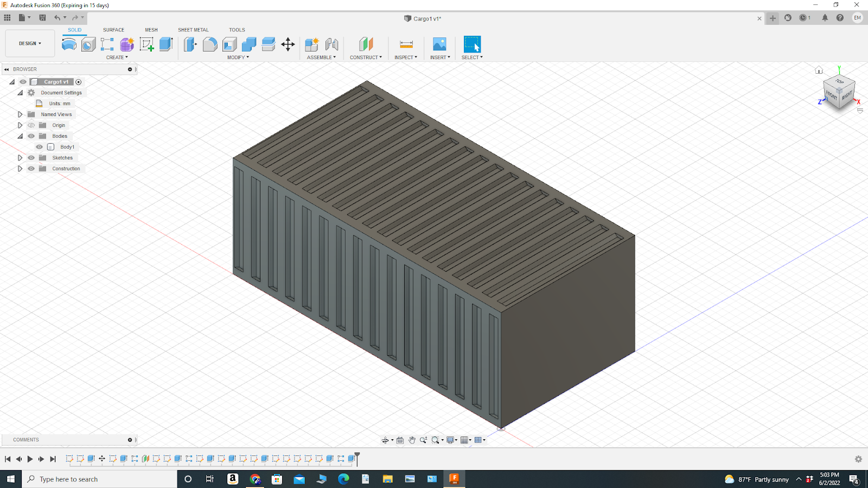The image size is (868, 488).
Task: Switch to the TOOLS tab
Action: point(237,30)
